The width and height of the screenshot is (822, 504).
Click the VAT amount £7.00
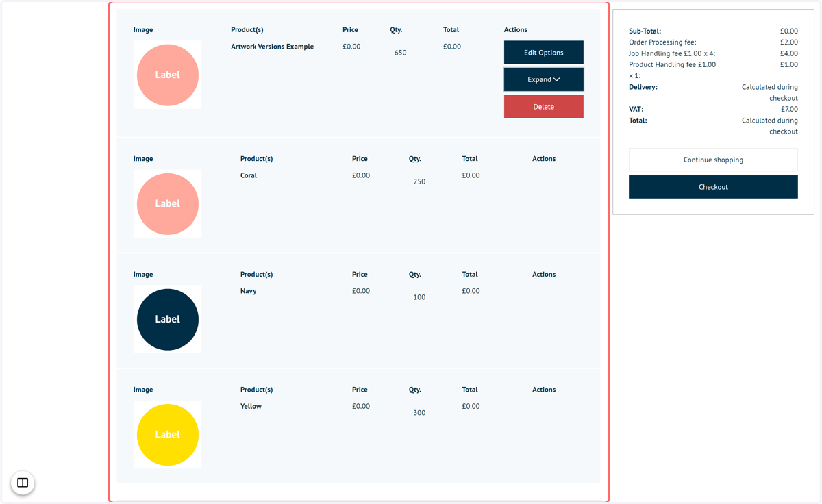click(x=789, y=109)
